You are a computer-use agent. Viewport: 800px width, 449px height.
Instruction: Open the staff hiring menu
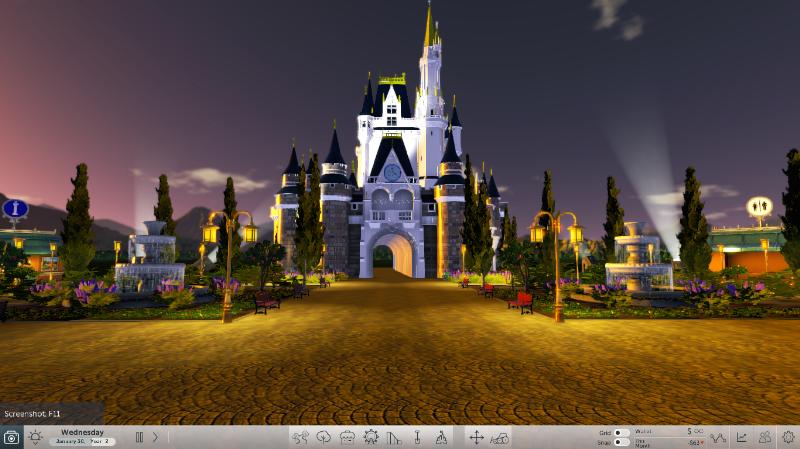(441, 437)
